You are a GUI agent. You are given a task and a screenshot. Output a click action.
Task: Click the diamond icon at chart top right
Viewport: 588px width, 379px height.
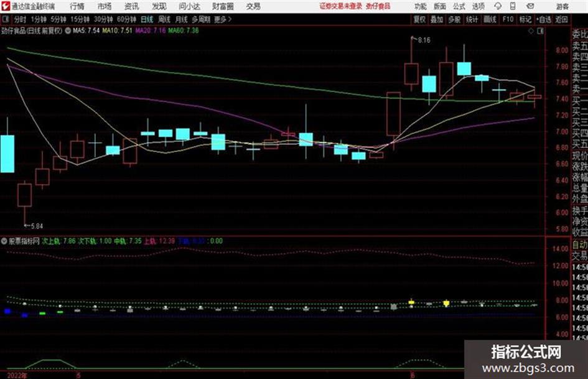pyautogui.click(x=531, y=31)
